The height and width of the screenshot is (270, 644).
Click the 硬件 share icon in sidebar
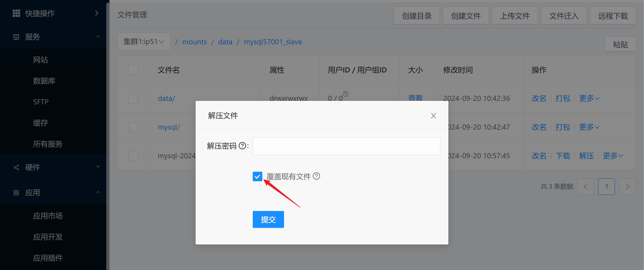tap(16, 167)
